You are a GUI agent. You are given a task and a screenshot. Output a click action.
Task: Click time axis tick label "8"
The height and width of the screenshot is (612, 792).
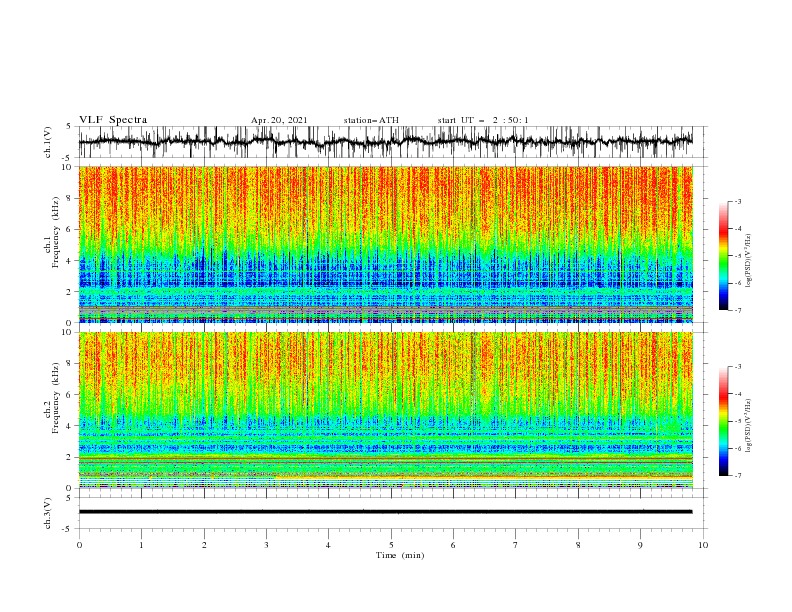578,545
